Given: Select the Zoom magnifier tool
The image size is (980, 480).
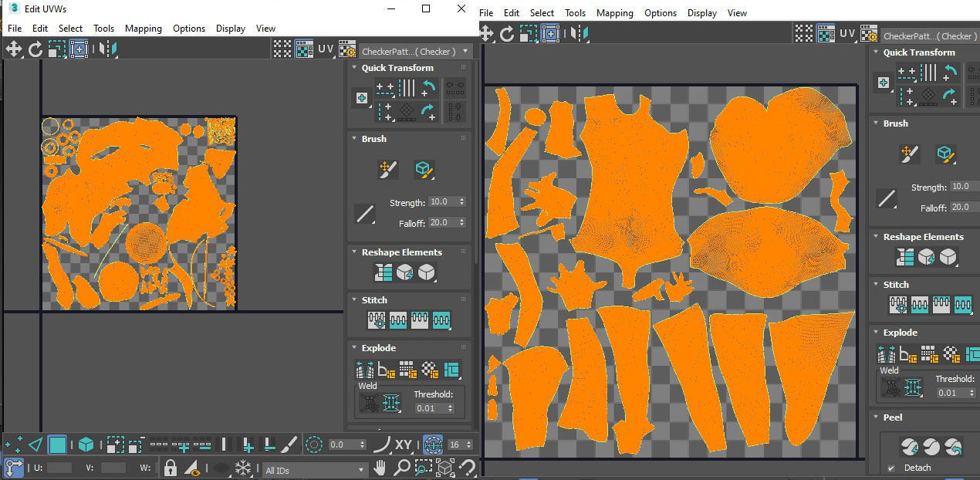Looking at the screenshot, I should coord(402,468).
